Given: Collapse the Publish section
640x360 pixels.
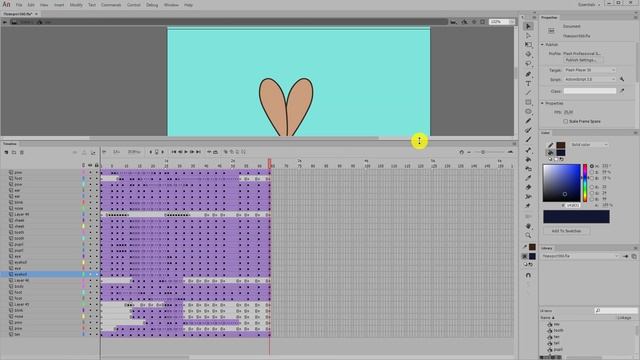Looking at the screenshot, I should pos(542,44).
